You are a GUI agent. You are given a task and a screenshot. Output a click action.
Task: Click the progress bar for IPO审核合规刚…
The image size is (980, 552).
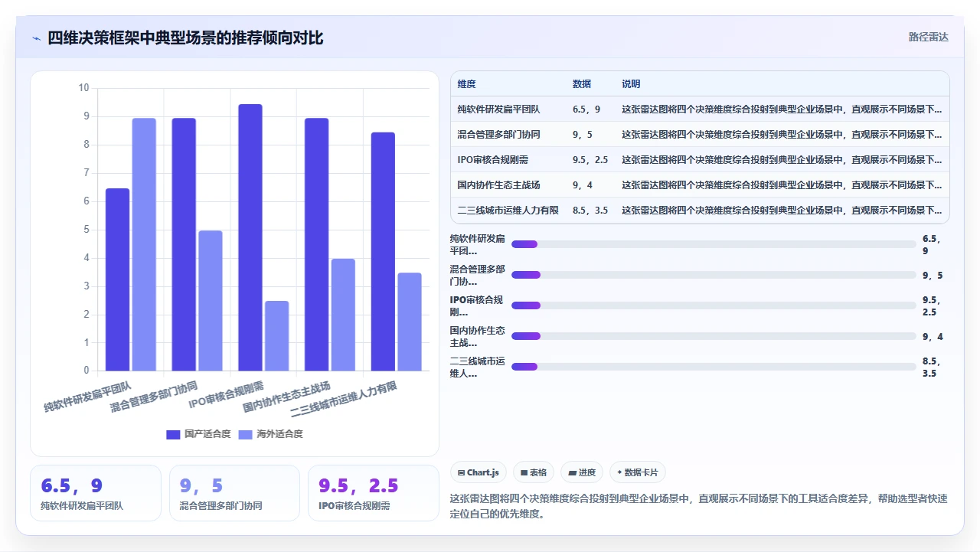[714, 305]
